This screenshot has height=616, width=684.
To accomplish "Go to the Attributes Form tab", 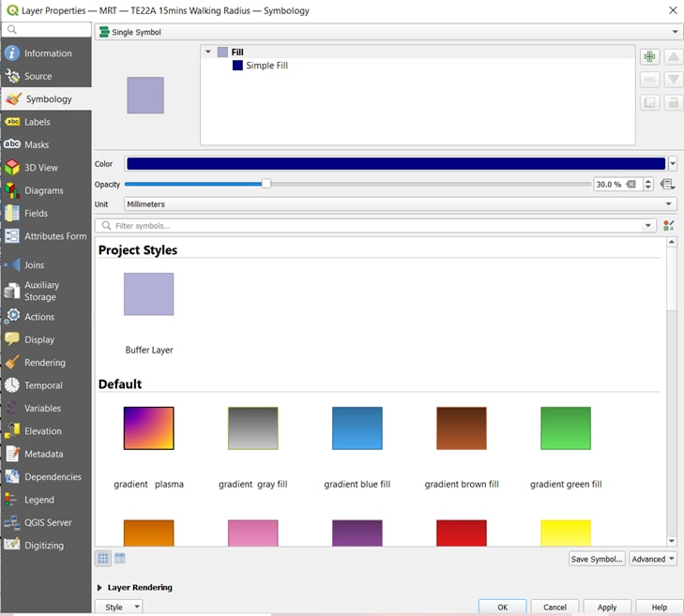I will pyautogui.click(x=55, y=236).
